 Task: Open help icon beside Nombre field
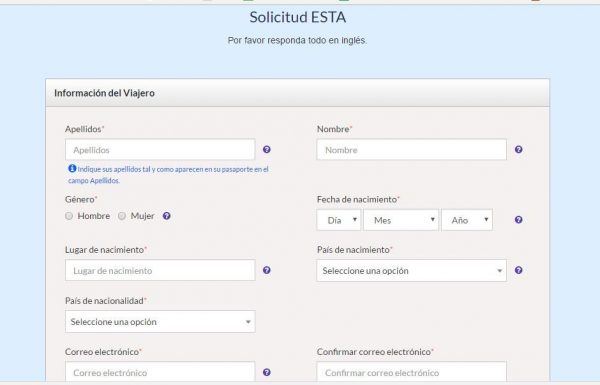click(x=518, y=150)
